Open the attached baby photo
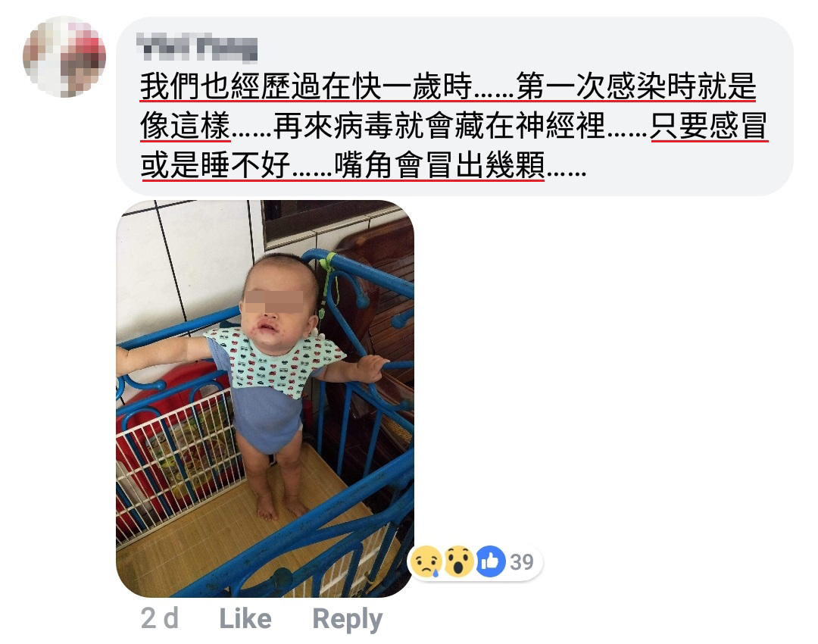The width and height of the screenshot is (818, 644). point(265,399)
